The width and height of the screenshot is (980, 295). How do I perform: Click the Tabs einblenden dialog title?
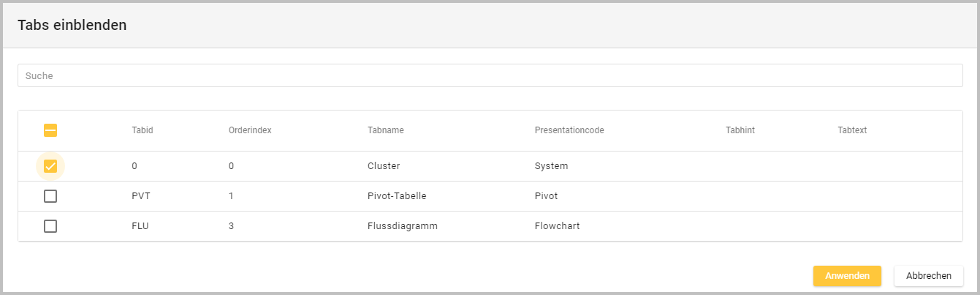point(72,25)
